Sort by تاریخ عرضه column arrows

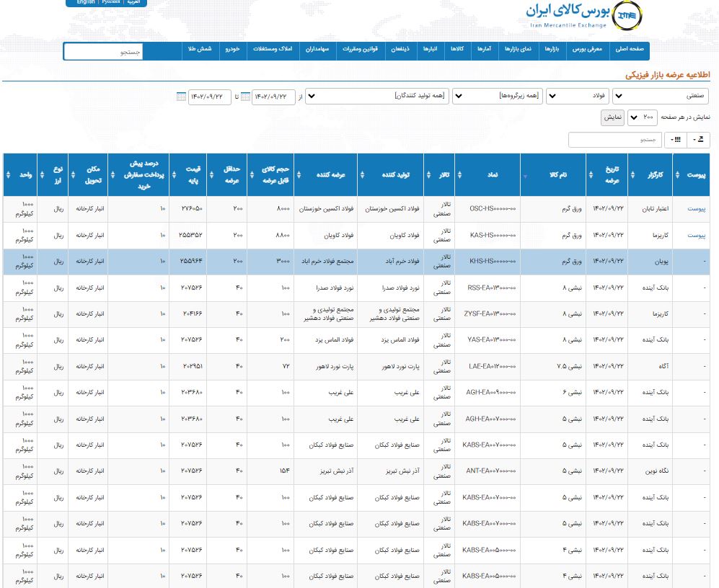pyautogui.click(x=591, y=174)
